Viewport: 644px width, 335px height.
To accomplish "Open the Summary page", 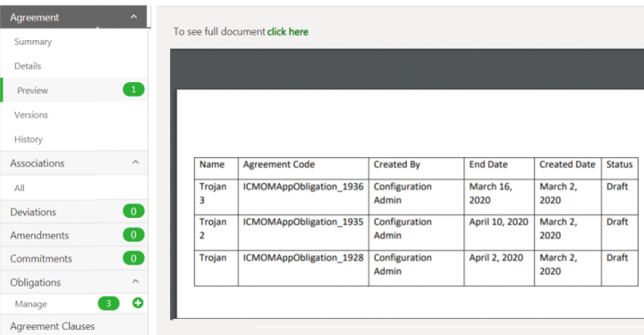I will (33, 42).
